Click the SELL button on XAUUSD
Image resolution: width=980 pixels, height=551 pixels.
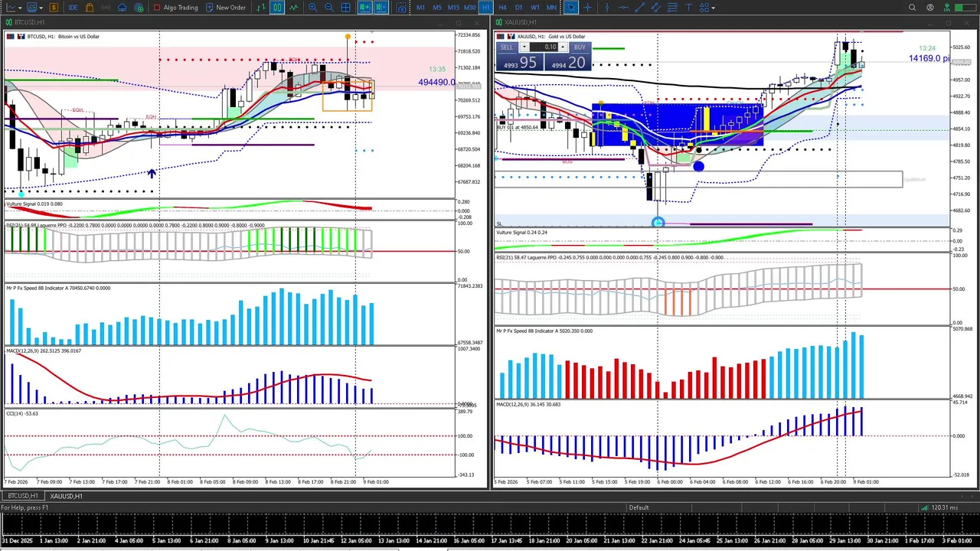pos(508,47)
